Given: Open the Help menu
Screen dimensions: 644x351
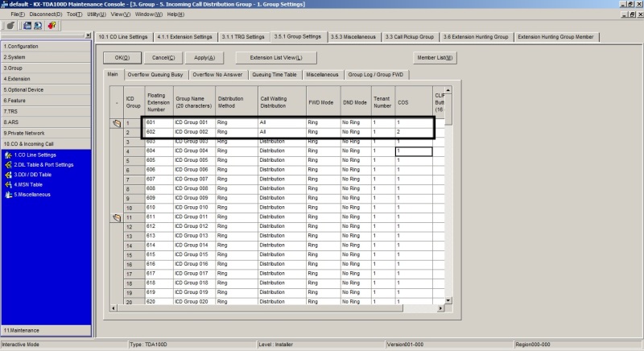Looking at the screenshot, I should tap(175, 14).
